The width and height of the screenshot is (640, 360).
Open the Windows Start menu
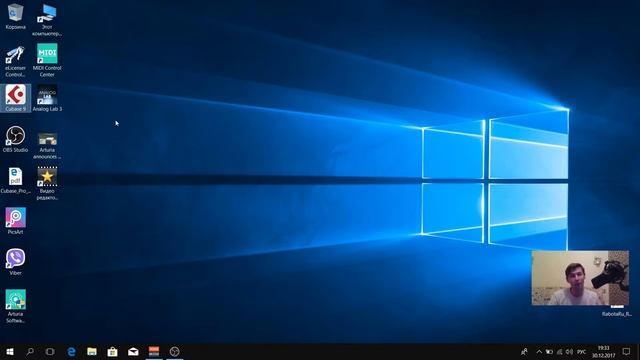(10, 351)
